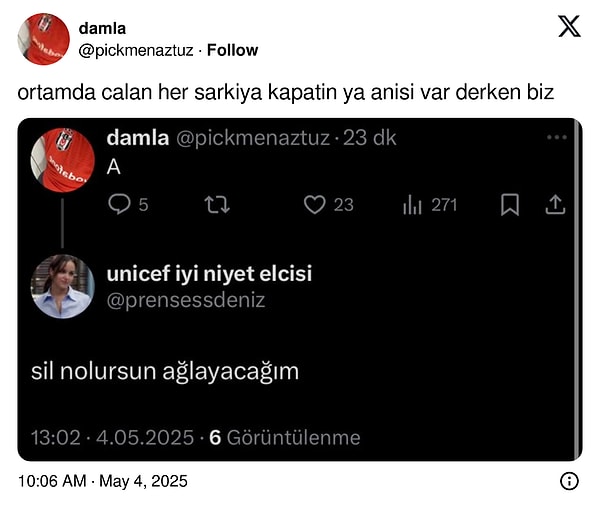Click the retweet icon

(216, 204)
